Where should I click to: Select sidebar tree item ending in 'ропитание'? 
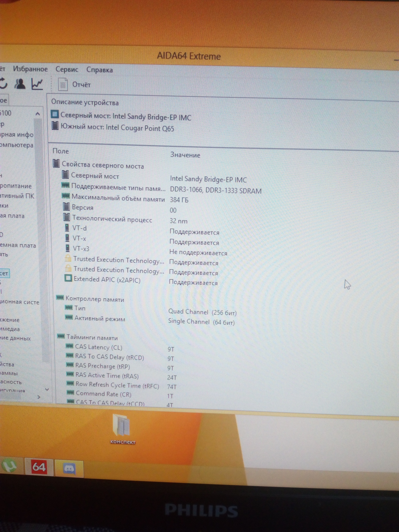tap(16, 186)
